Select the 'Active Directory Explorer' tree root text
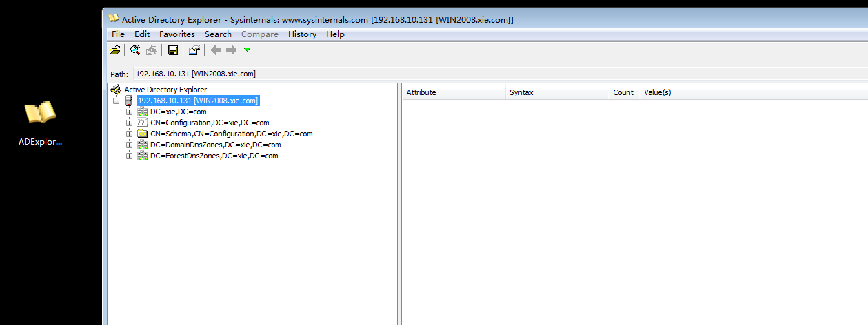The width and height of the screenshot is (868, 325). coord(165,90)
